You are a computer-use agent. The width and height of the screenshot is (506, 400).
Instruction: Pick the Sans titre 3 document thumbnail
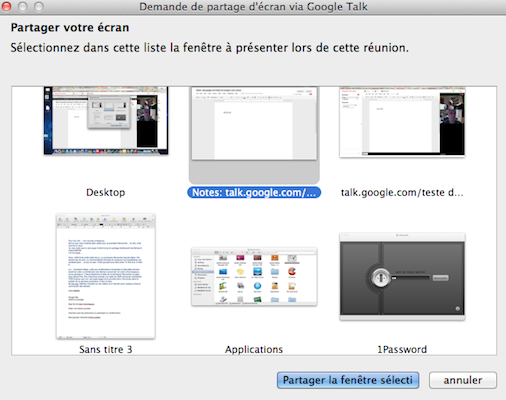pyautogui.click(x=106, y=276)
